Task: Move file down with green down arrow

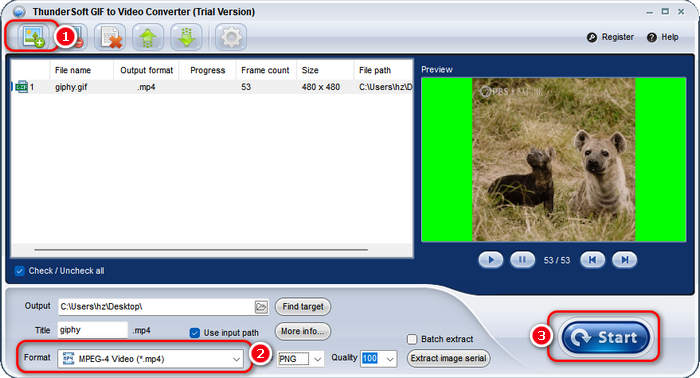Action: tap(186, 37)
